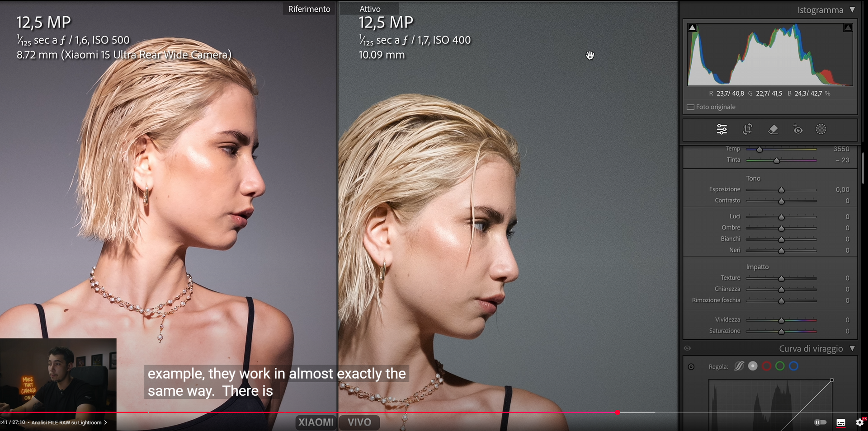Select the Edit sliders tool icon
This screenshot has width=868, height=431.
pyautogui.click(x=722, y=130)
